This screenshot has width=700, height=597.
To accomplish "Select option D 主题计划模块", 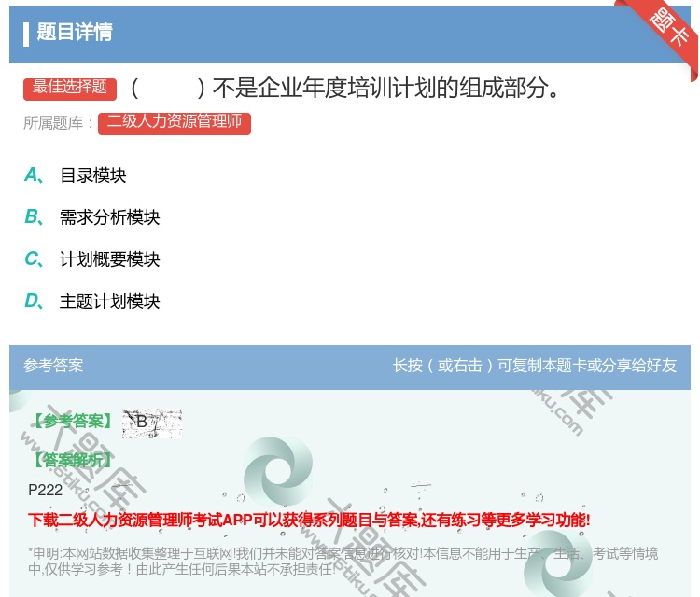I will point(92,301).
